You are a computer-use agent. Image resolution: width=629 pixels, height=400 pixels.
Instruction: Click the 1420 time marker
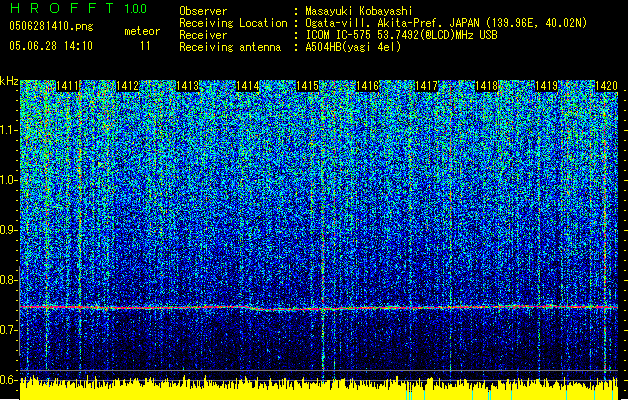(606, 87)
